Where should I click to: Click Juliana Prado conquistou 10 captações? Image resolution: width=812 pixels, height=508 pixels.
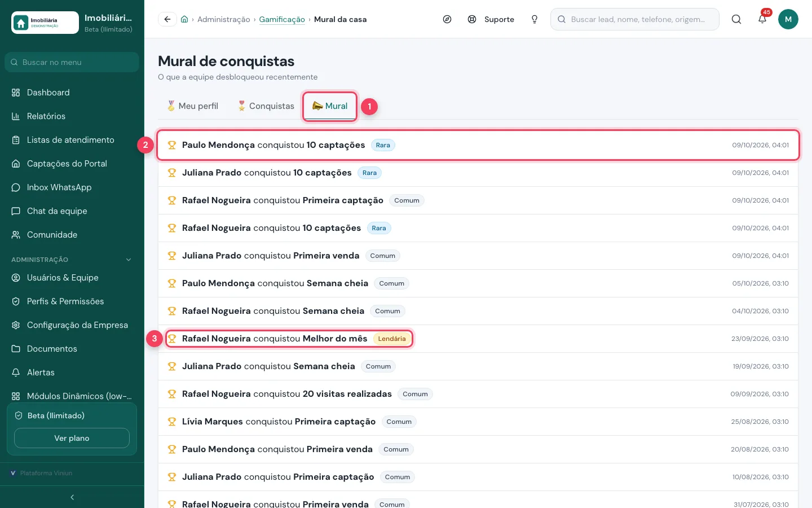click(478, 173)
